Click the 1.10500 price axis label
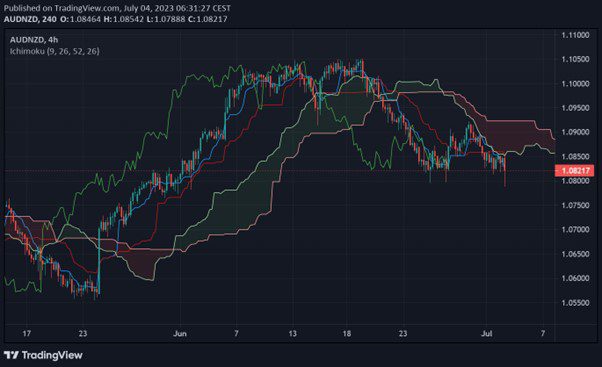602x367 pixels. 575,59
